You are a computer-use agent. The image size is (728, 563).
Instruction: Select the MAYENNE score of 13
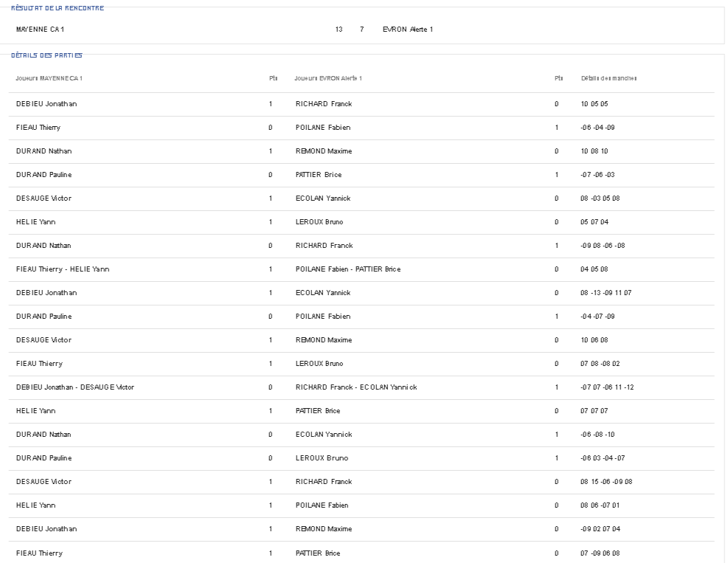(339, 30)
